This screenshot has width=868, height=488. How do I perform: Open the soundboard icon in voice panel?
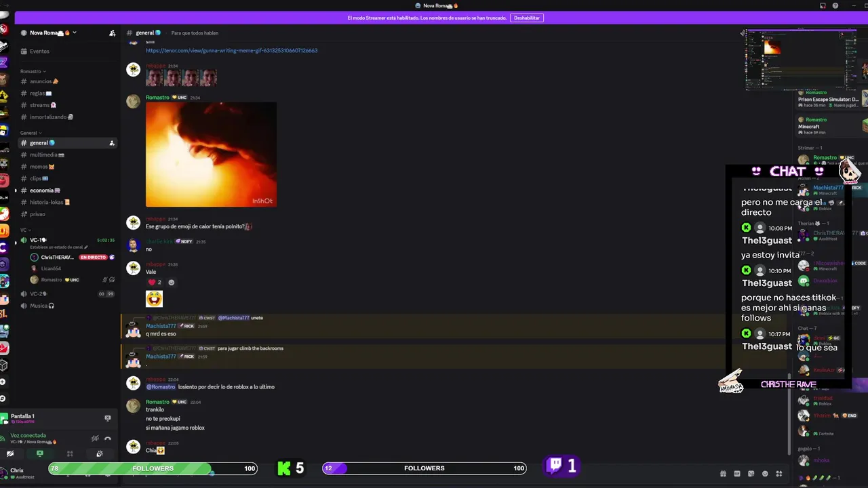pos(99,453)
